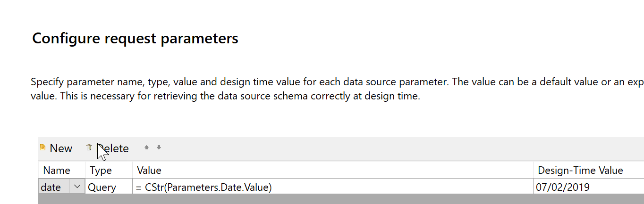Open the date name dropdown arrow
The image size is (644, 204).
(x=77, y=187)
